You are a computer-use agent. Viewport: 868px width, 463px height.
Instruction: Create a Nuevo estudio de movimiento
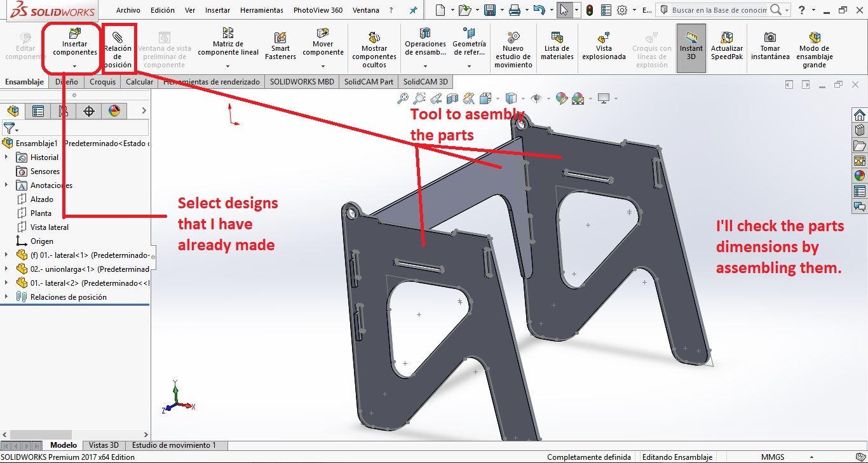click(513, 50)
